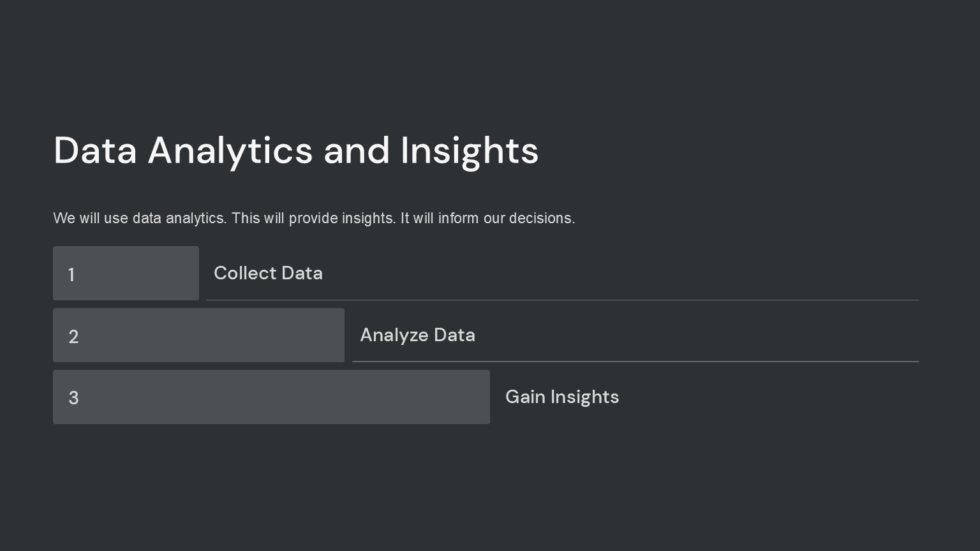Choose the "Gain Insights" step label
The image size is (980, 551).
561,397
